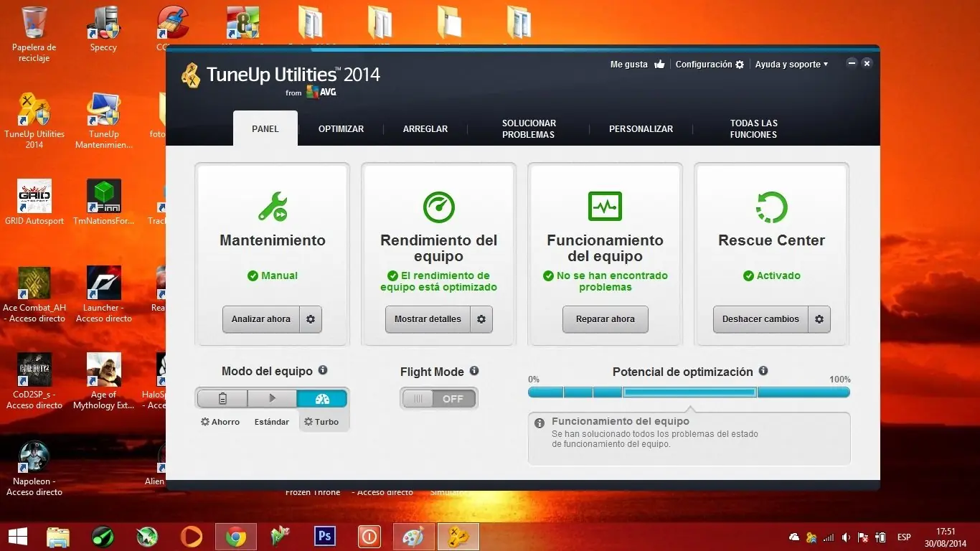Select the Ahorro battery mode button
The width and height of the screenshot is (980, 551).
coord(222,399)
